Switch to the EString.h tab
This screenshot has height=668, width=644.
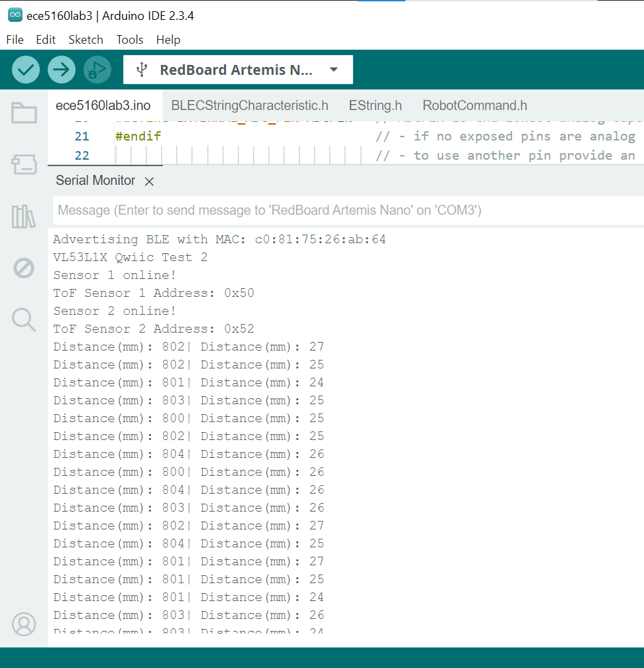coord(375,105)
